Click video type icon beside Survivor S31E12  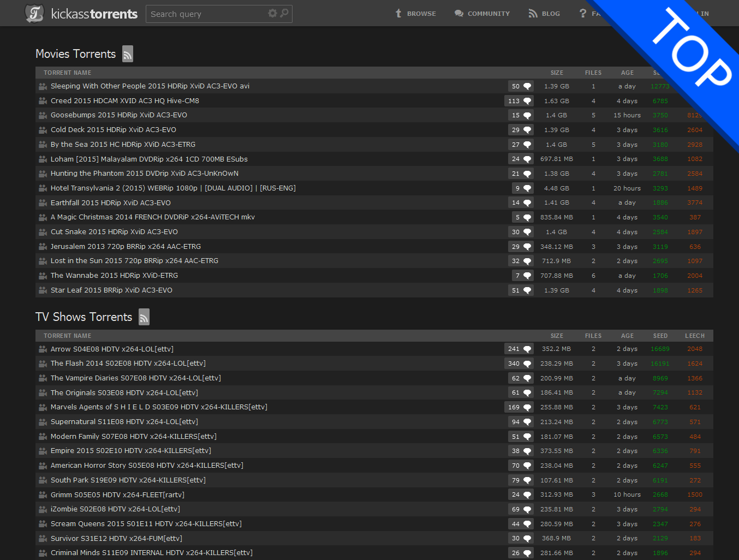[43, 538]
